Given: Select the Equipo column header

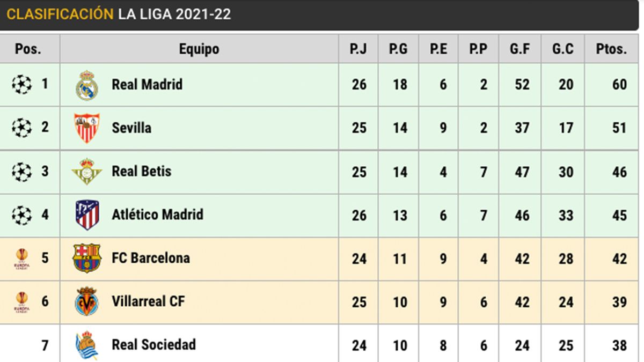Looking at the screenshot, I should point(199,49).
